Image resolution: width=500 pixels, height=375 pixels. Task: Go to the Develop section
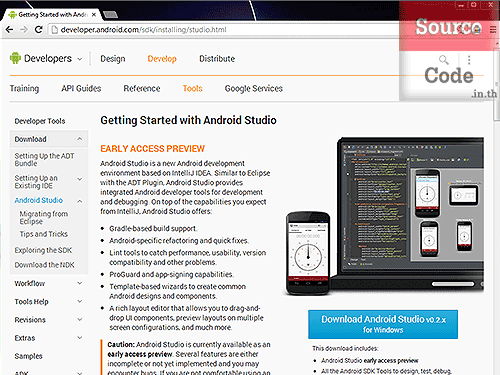click(162, 59)
